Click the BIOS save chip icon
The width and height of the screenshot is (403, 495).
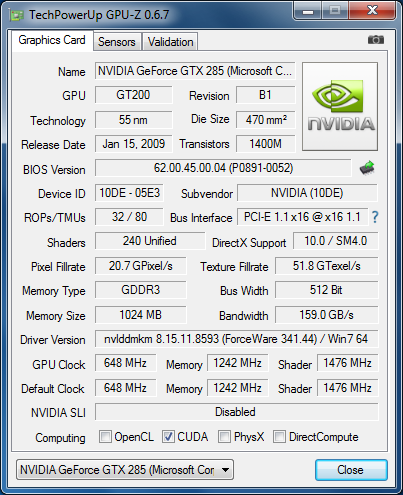[367, 168]
